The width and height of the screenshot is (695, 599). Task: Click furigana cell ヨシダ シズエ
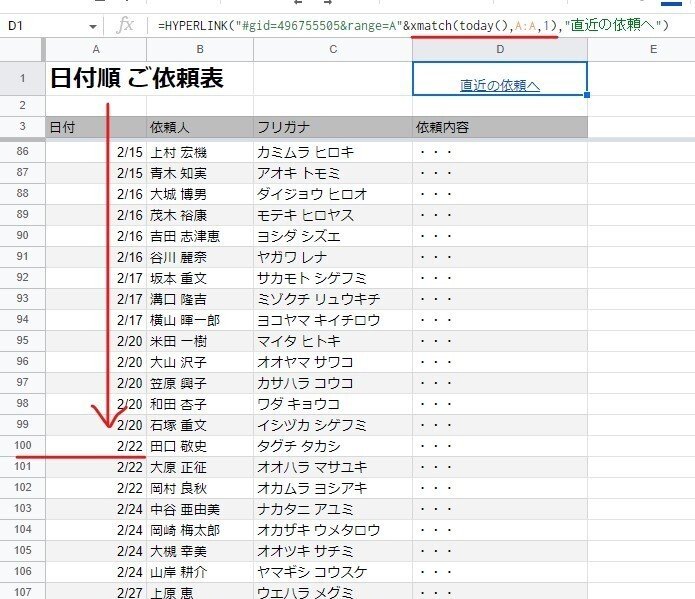[x=333, y=236]
